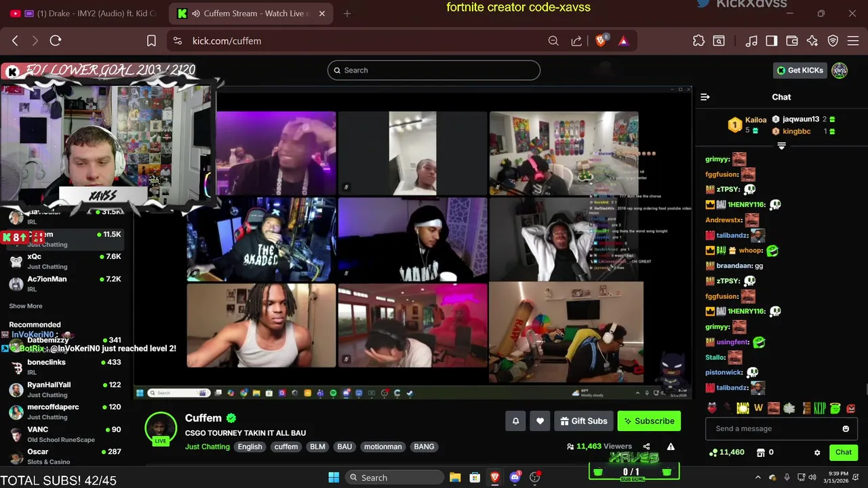Select the English tag
Screen dimensions: 868x488
pyautogui.click(x=250, y=447)
